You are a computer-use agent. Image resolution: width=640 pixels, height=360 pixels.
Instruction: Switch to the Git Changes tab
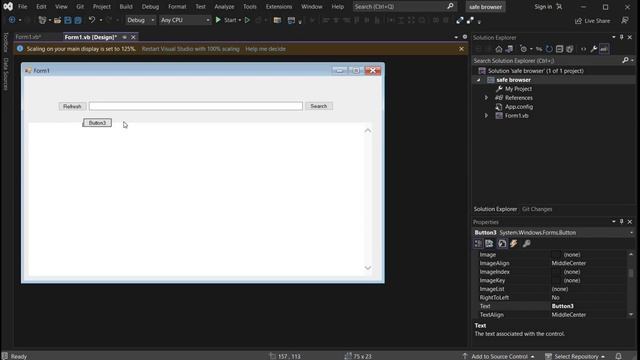click(x=537, y=209)
